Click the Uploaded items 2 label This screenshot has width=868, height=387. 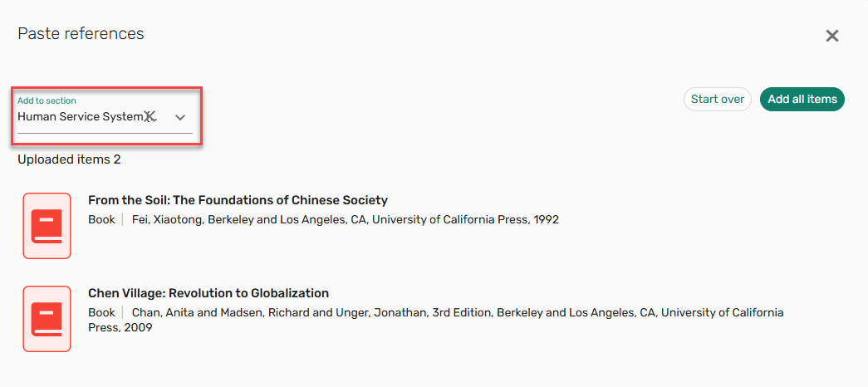point(69,159)
